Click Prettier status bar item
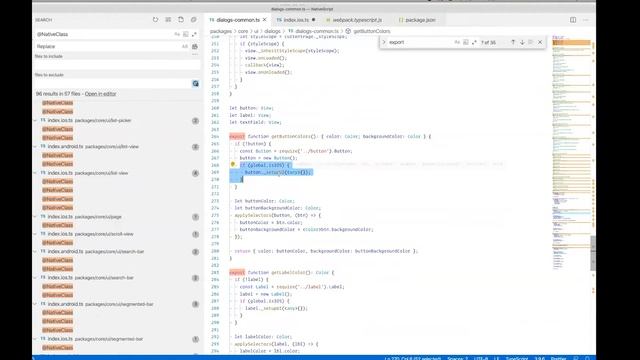This screenshot has width=640, height=360. point(558,358)
